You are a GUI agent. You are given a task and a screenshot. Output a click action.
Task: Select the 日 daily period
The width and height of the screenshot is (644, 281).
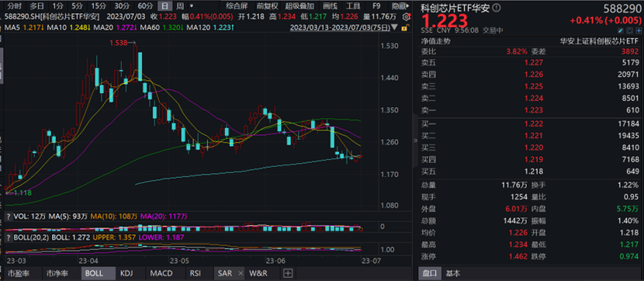tap(165, 6)
